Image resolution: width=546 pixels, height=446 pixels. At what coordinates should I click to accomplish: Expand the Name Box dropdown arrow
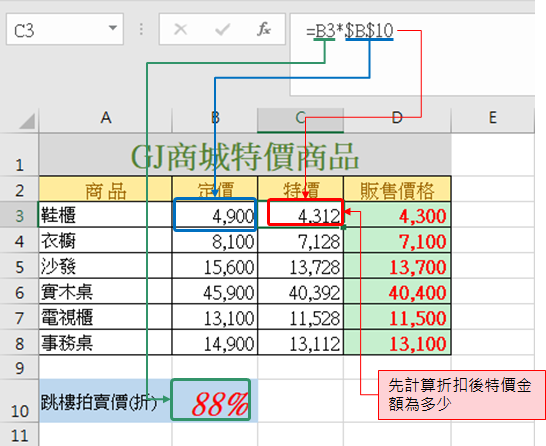point(112,28)
